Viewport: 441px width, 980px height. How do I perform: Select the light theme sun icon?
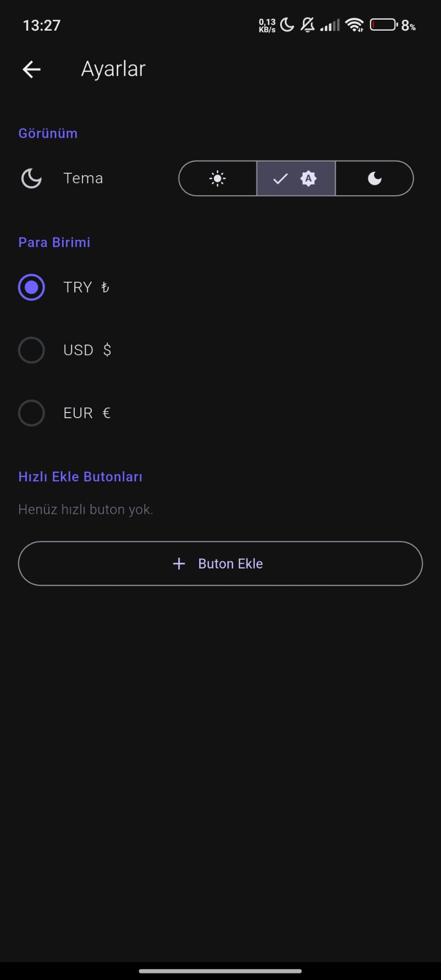[217, 178]
